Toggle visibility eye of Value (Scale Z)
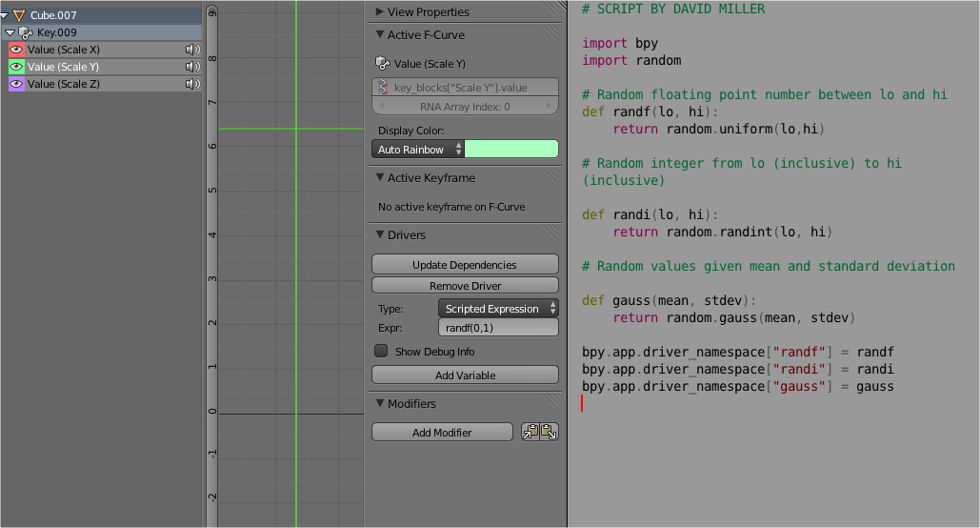The width and height of the screenshot is (980, 528). (16, 84)
